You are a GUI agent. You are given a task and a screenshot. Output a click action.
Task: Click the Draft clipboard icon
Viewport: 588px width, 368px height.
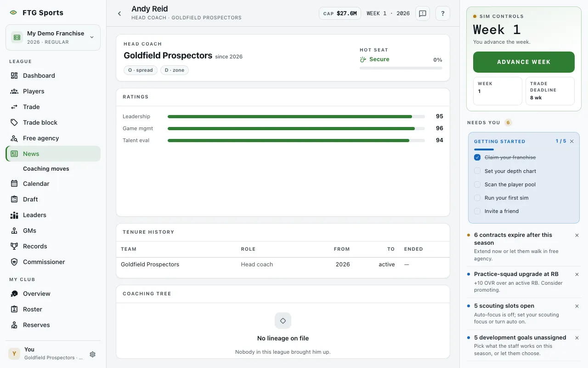coord(14,199)
